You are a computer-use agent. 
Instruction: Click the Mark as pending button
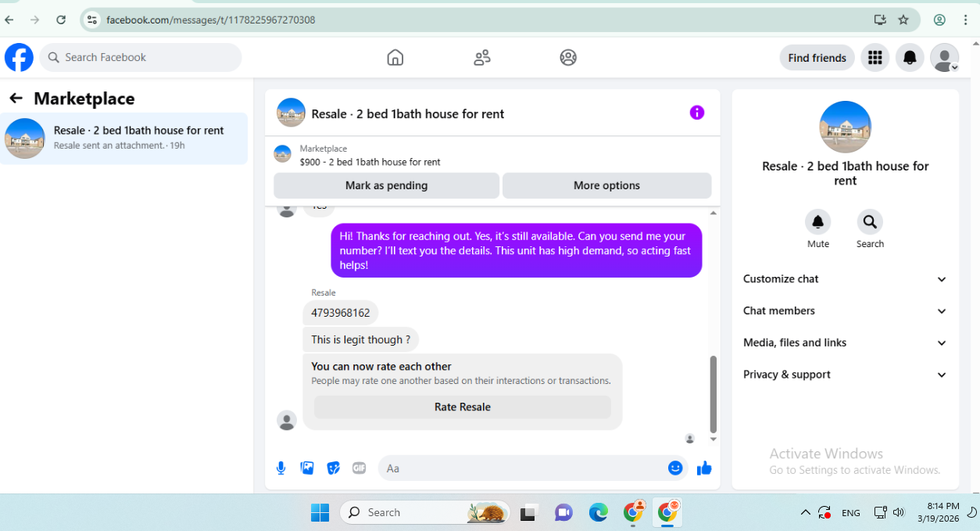coord(386,185)
